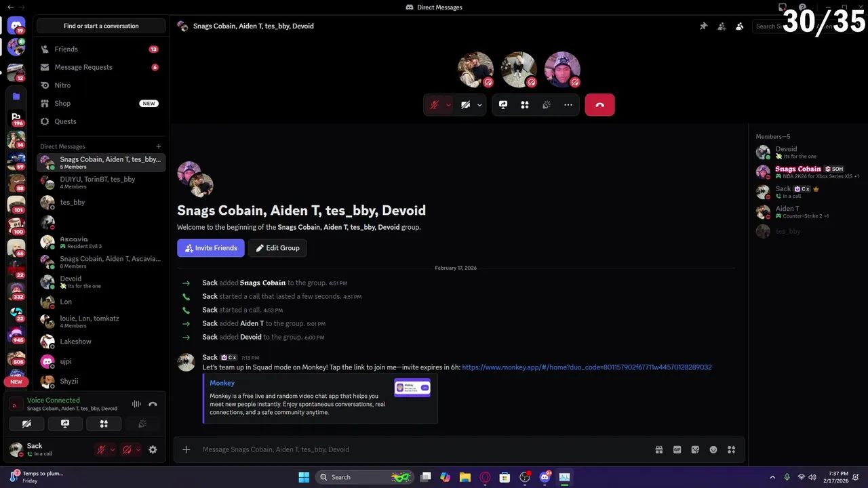The width and height of the screenshot is (868, 488).
Task: Click Aiden T in members list
Action: (806, 211)
